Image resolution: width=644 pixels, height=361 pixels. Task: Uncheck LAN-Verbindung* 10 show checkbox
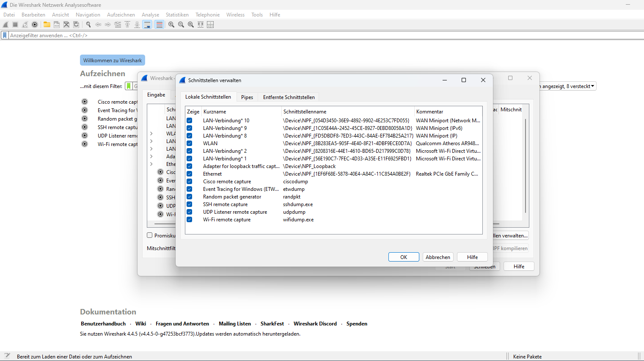[189, 121]
